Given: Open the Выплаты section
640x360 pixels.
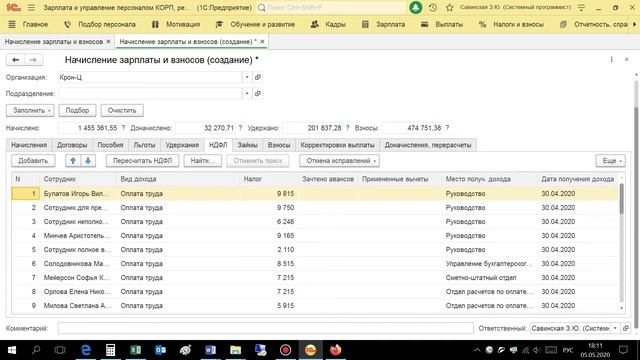Looking at the screenshot, I should [x=442, y=24].
